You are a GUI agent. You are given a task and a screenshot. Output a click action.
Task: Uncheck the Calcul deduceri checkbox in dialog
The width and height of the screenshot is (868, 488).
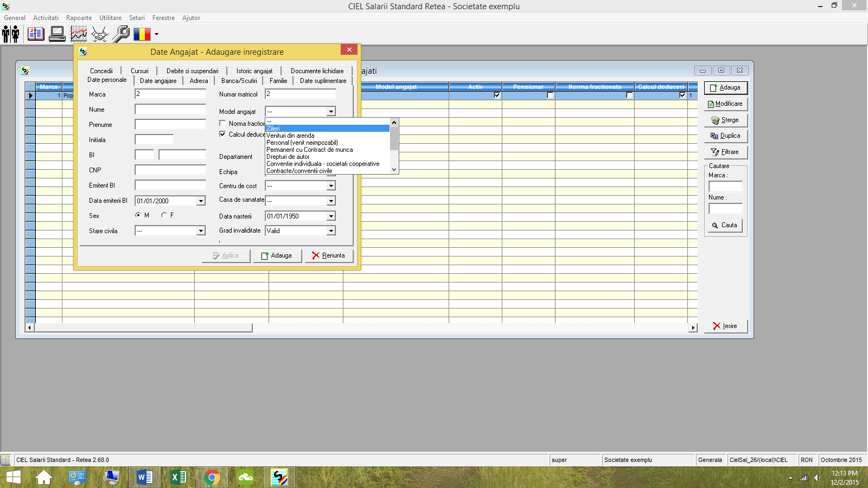[x=222, y=134]
